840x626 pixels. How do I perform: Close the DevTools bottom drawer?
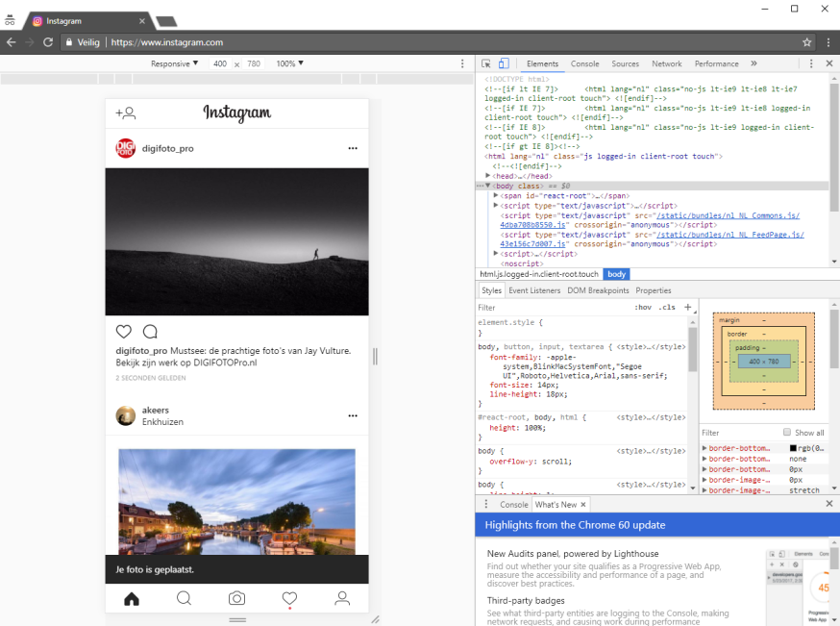829,504
